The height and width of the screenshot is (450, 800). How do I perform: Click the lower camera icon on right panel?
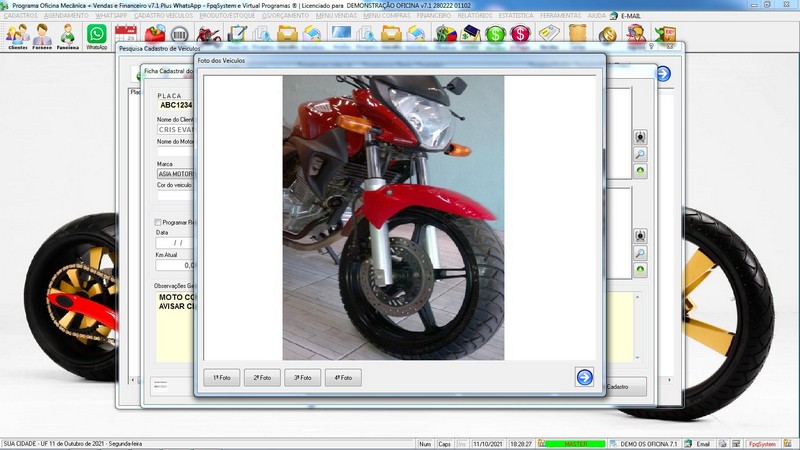coord(640,236)
